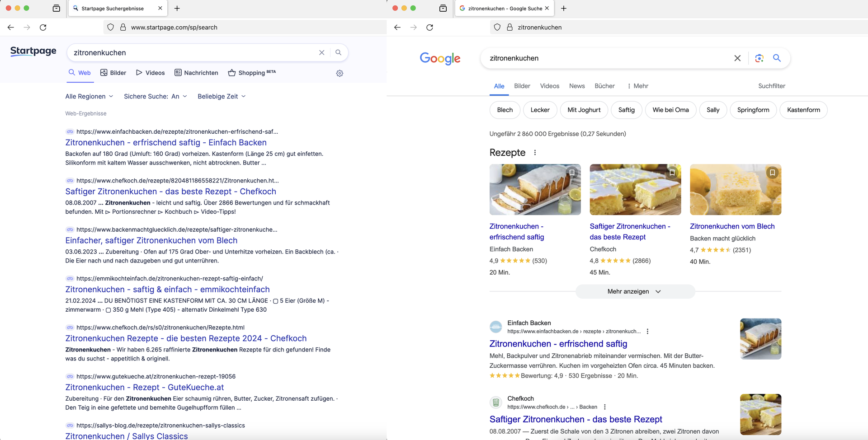Screen dimensions: 868x440
Task: Click Google search by image camera icon
Action: pyautogui.click(x=759, y=58)
